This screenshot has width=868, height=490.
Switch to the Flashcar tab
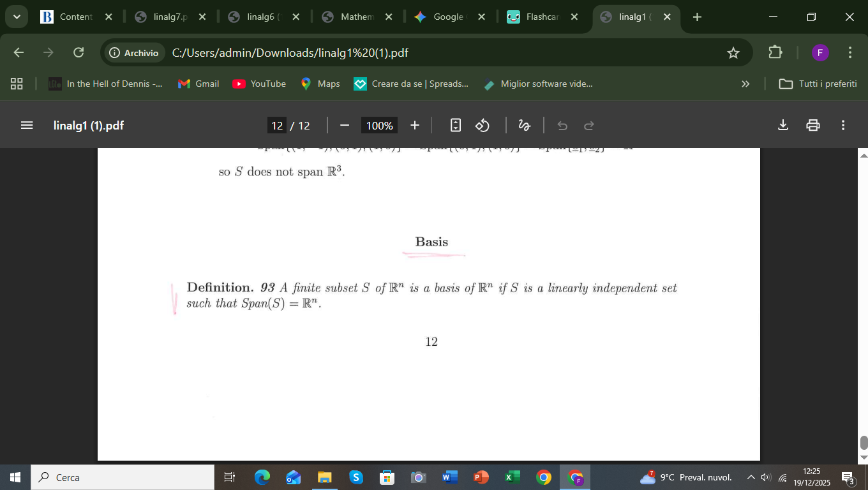[541, 17]
